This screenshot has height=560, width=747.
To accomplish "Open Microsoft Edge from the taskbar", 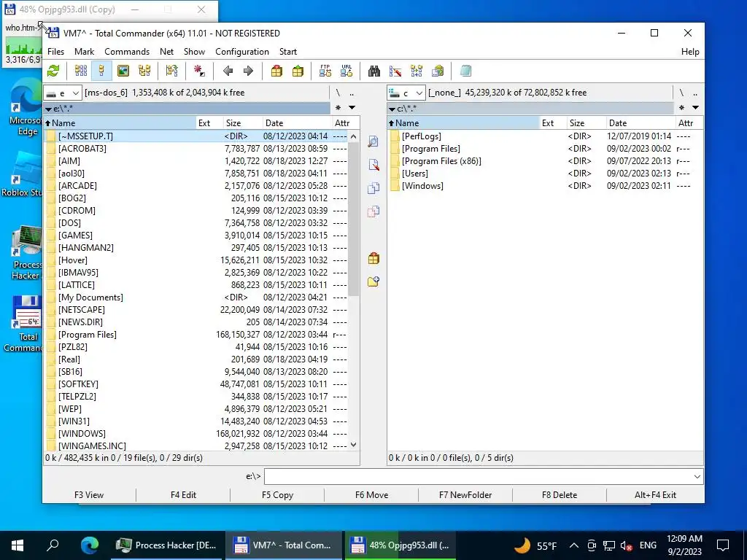I will tap(90, 545).
